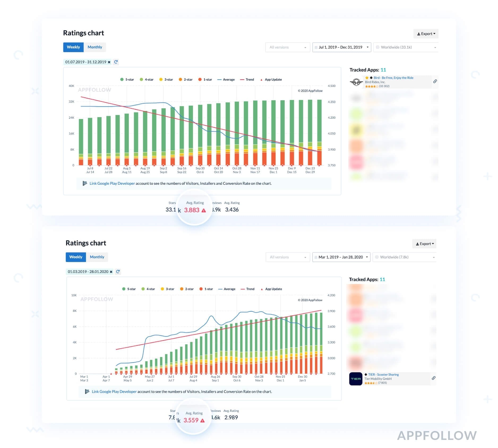Click the Jul 8 – Jul 14 bar
The image size is (498, 448).
tap(90, 141)
